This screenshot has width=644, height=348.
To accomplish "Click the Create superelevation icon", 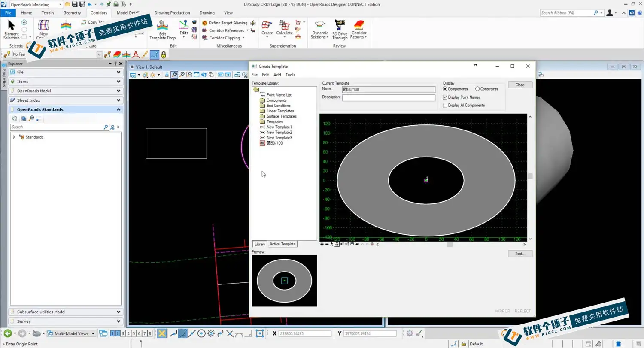I will (267, 28).
